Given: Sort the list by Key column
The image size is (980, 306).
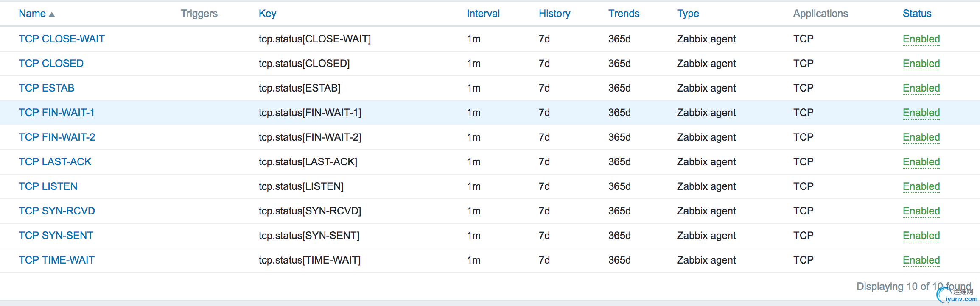Looking at the screenshot, I should coord(267,14).
